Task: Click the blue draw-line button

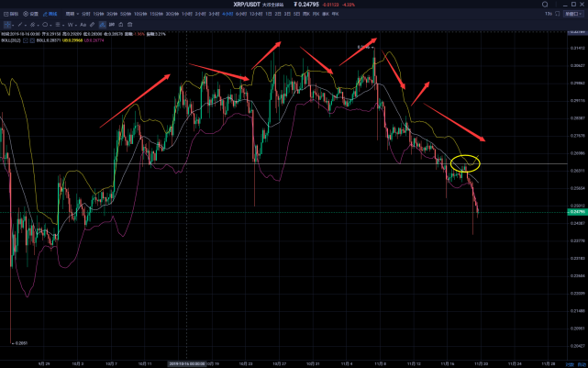Action: point(50,14)
